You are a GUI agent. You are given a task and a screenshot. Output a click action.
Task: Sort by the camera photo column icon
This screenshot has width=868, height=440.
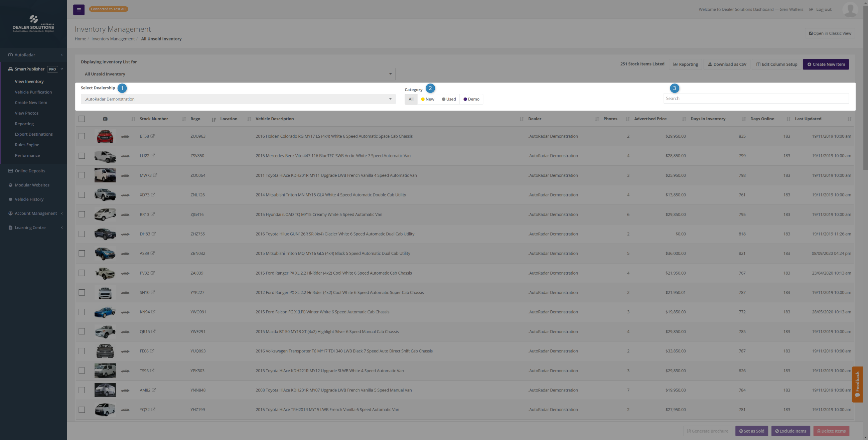[x=105, y=119]
